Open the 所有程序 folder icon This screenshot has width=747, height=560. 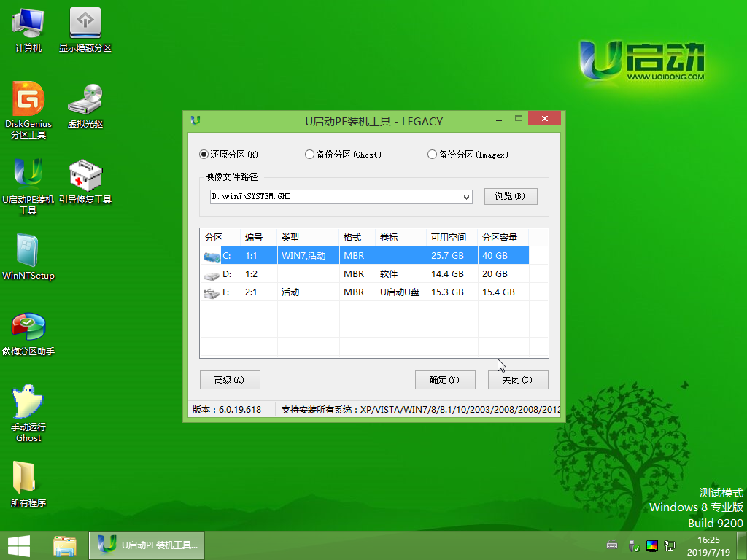coord(28,484)
